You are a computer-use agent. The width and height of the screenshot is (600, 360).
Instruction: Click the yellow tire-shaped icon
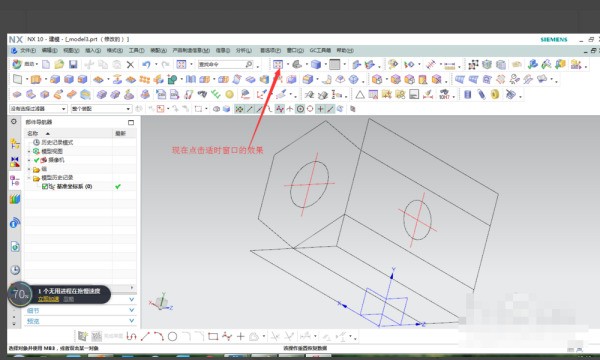tap(495, 94)
